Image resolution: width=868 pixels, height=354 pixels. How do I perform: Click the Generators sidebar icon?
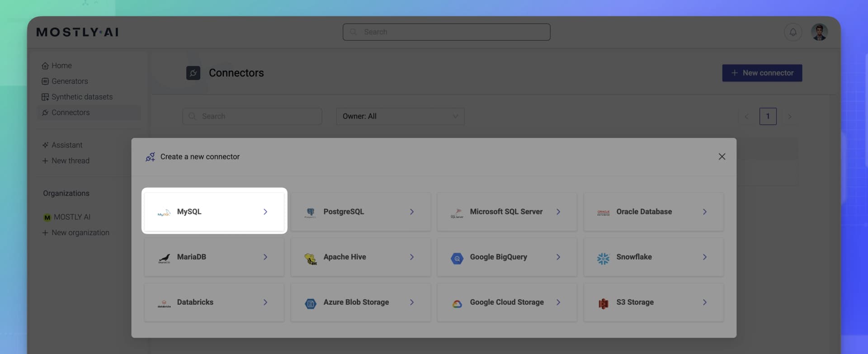pyautogui.click(x=45, y=81)
